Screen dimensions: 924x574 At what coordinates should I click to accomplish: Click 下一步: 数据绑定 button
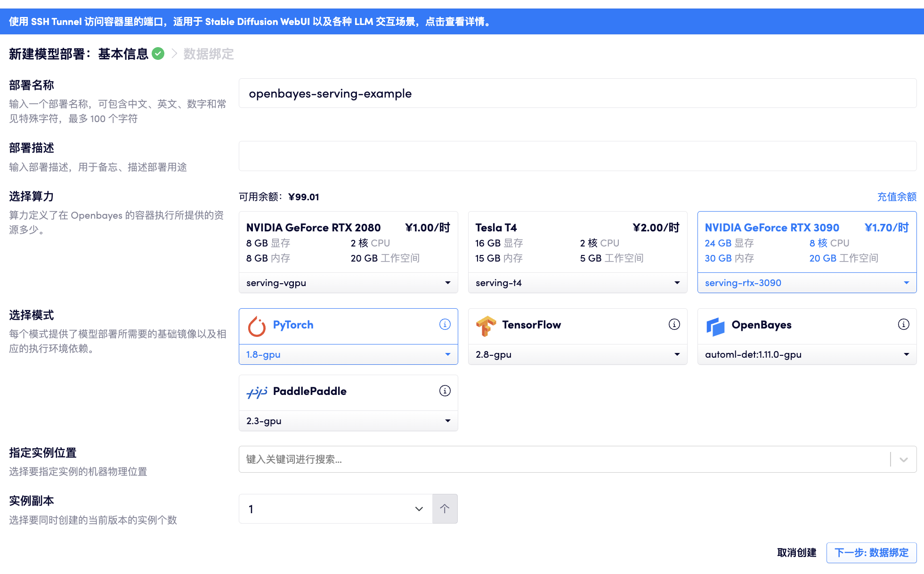(x=871, y=552)
